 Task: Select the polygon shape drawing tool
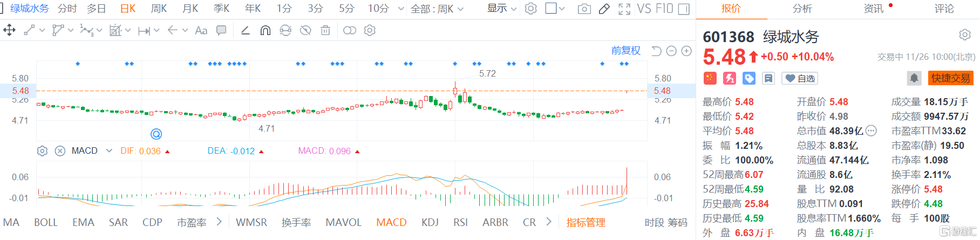[58, 30]
